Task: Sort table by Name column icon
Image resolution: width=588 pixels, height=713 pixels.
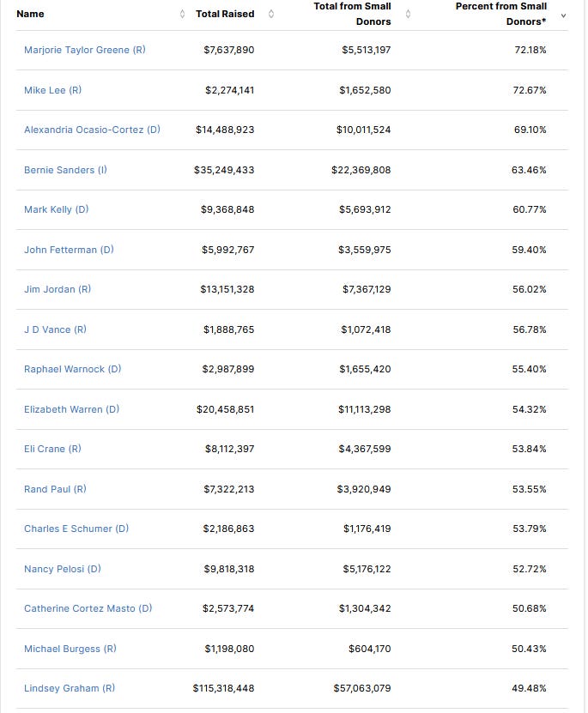Action: (x=182, y=14)
